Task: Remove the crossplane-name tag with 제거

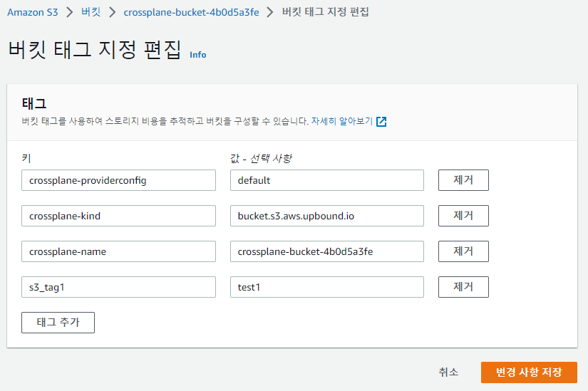Action: pos(463,251)
